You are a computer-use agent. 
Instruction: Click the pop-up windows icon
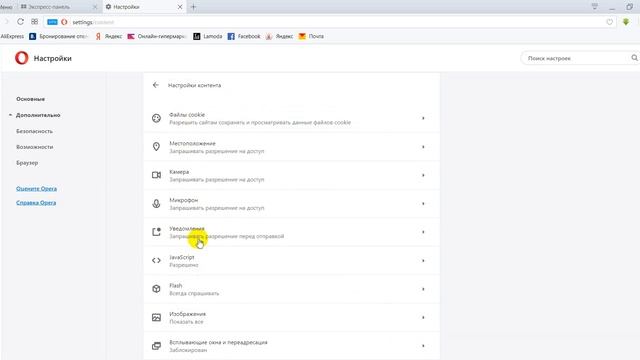point(156,346)
